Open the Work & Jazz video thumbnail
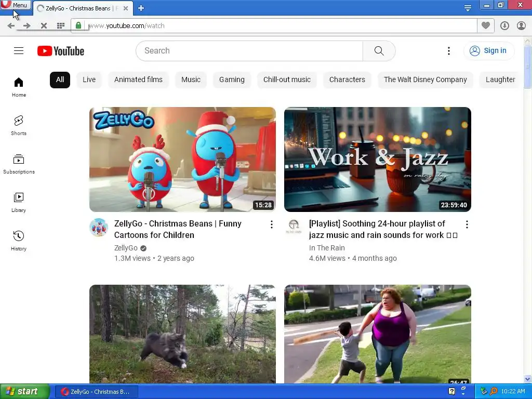The width and height of the screenshot is (532, 399). (x=378, y=159)
